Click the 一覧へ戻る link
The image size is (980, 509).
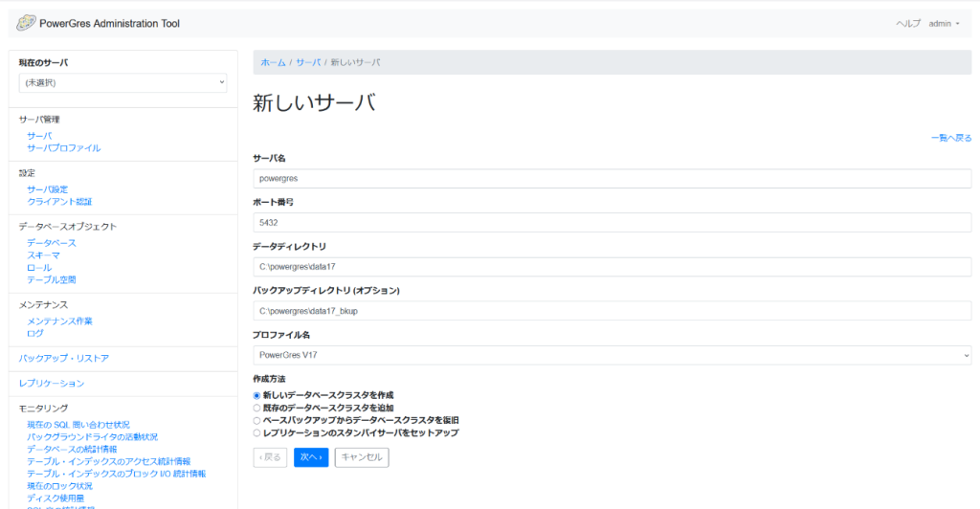[951, 138]
